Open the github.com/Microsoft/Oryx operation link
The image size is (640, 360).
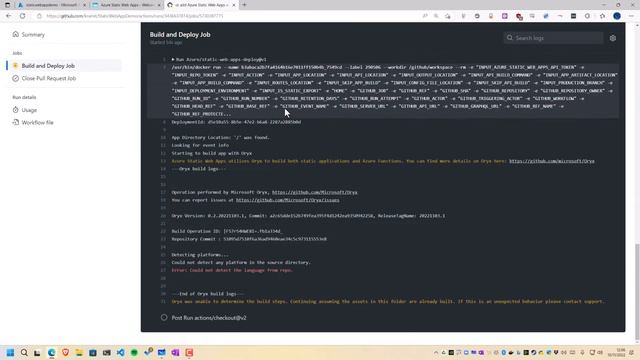coord(314,192)
